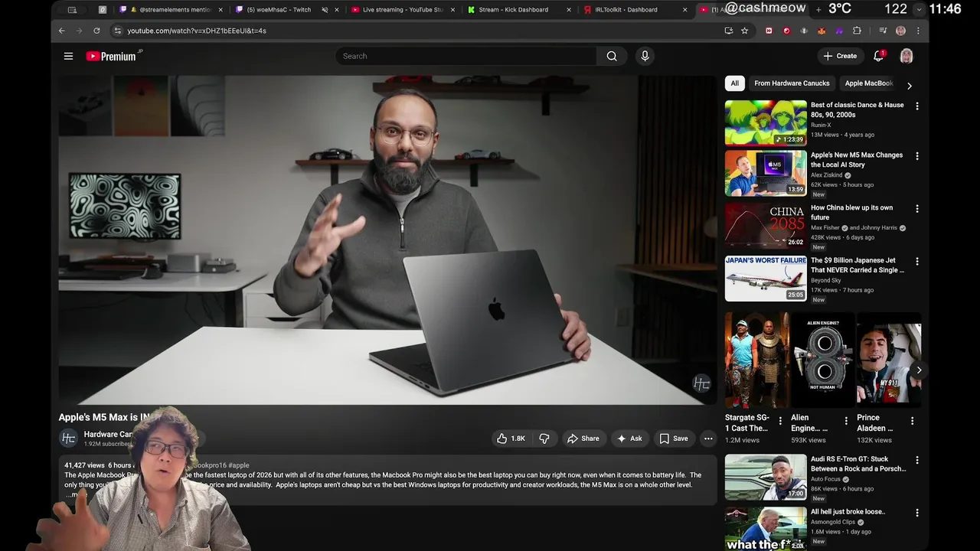Open options for How China blew up video
This screenshot has height=551, width=980.
917,209
